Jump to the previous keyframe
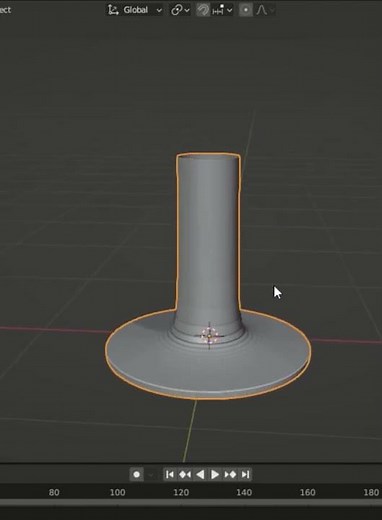Screen dimensions: 382x520 click(185, 474)
